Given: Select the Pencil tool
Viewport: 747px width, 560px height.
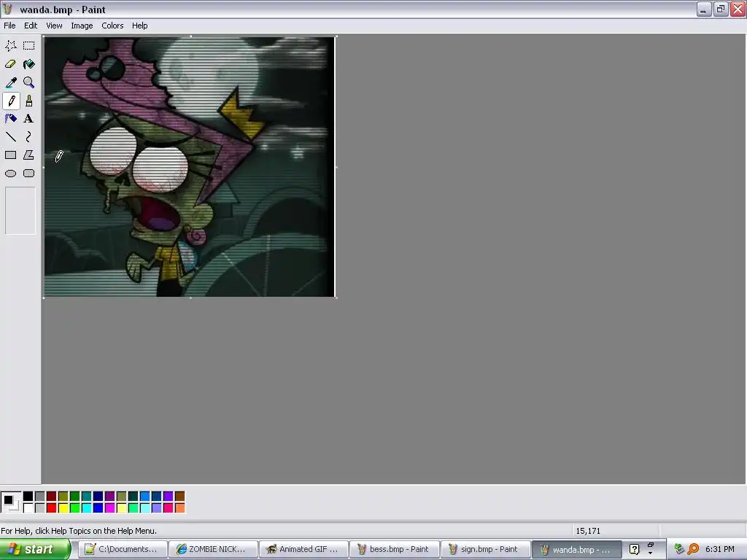Looking at the screenshot, I should pos(10,101).
